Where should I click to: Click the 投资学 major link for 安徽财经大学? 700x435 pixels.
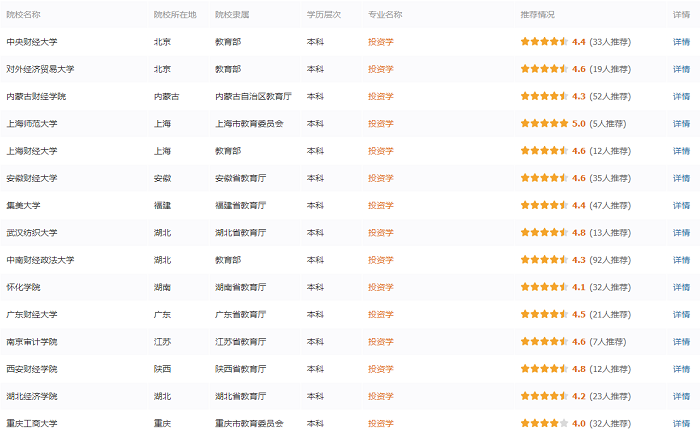[x=381, y=178]
